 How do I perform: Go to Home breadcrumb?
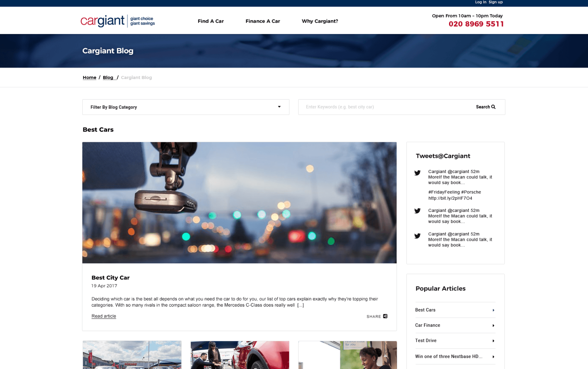(89, 77)
